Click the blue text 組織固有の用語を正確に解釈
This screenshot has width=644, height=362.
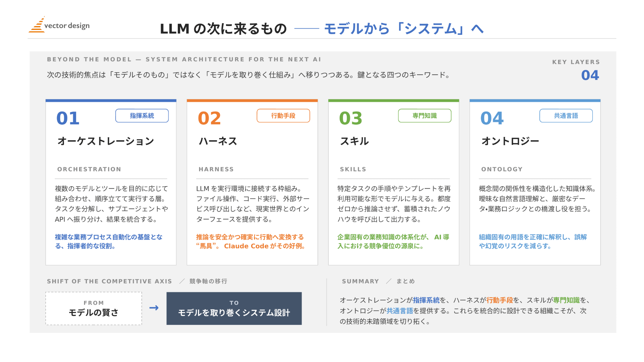(533, 242)
